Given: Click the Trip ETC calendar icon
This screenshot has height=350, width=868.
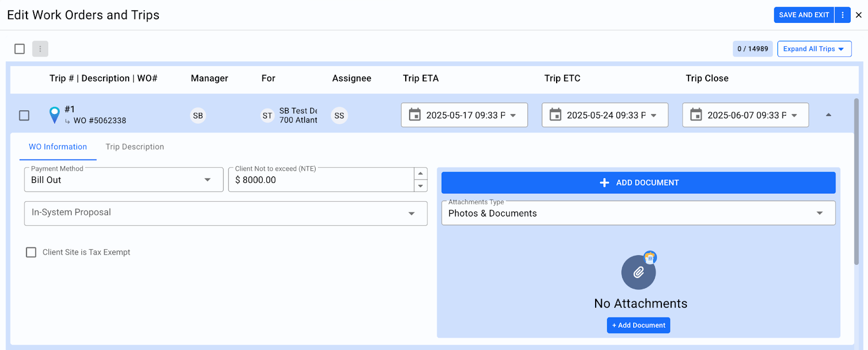Looking at the screenshot, I should pos(556,115).
